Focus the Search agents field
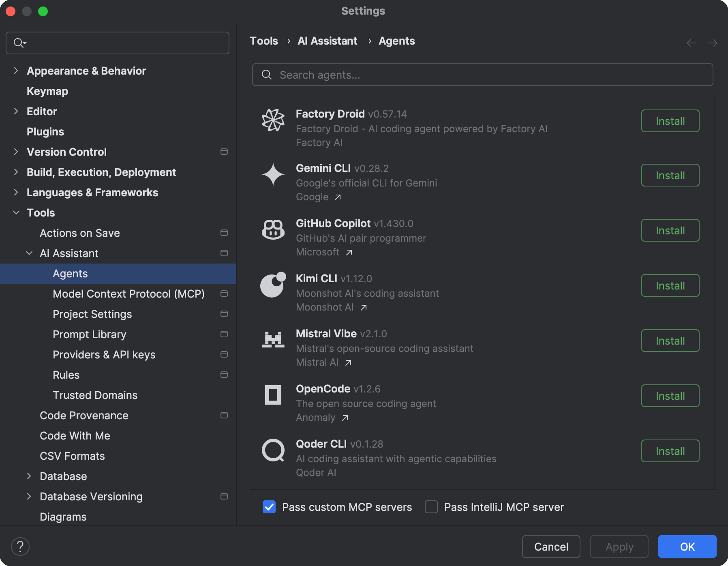728x566 pixels. [x=482, y=75]
